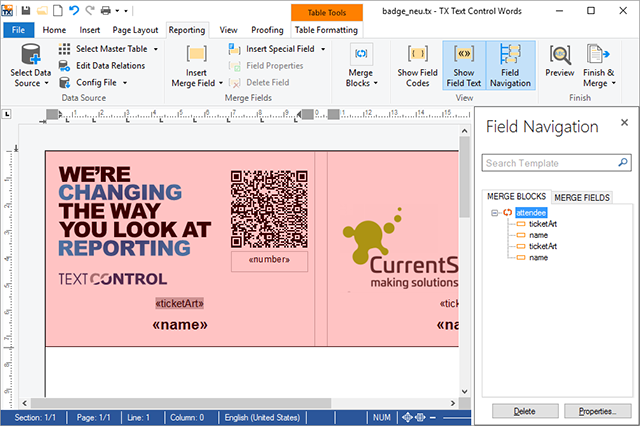Viewport: 640px width, 426px height.
Task: Open the Page Layout tab
Action: click(135, 30)
